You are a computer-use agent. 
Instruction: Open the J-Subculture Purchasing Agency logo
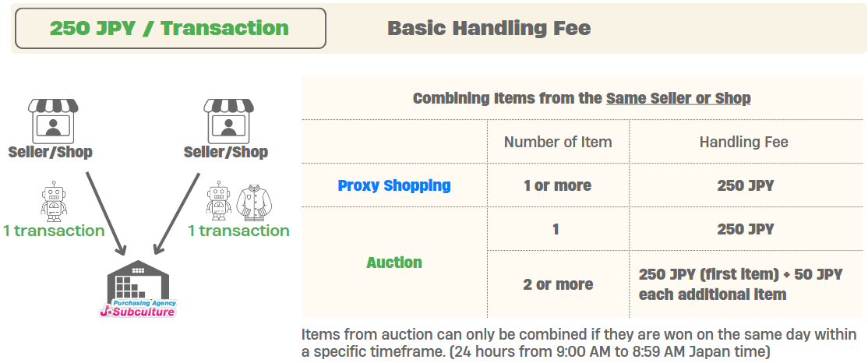pyautogui.click(x=138, y=308)
